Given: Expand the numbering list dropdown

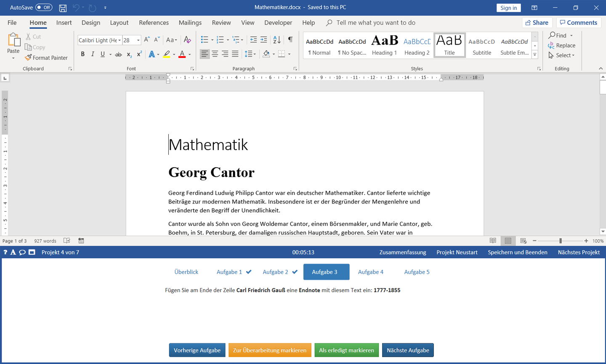Looking at the screenshot, I should pos(228,40).
